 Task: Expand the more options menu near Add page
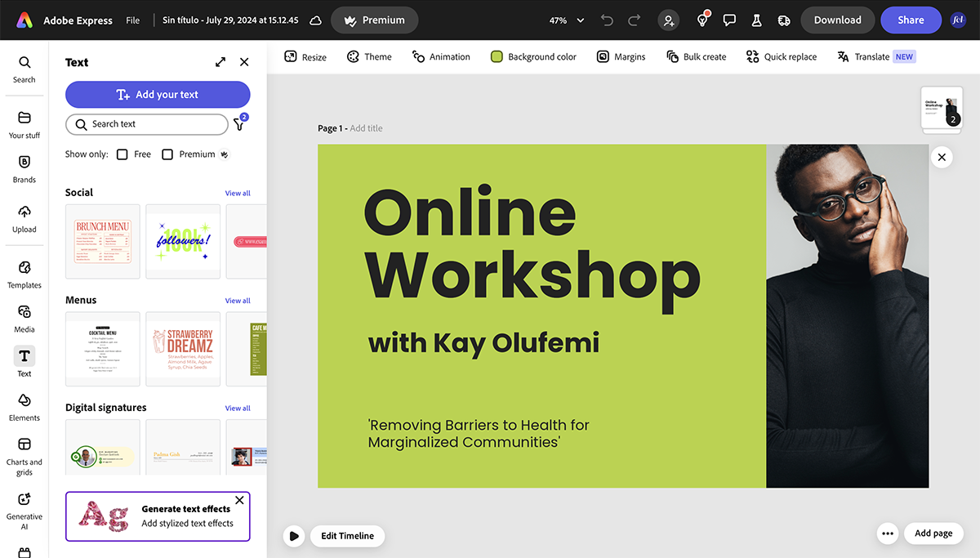pyautogui.click(x=887, y=533)
